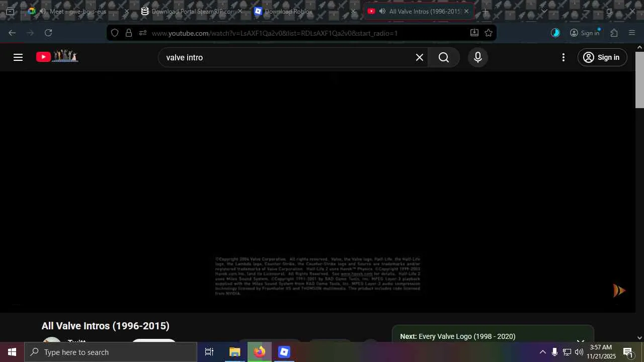Bookmark this page with the star
The width and height of the screenshot is (644, 362).
pos(489,33)
